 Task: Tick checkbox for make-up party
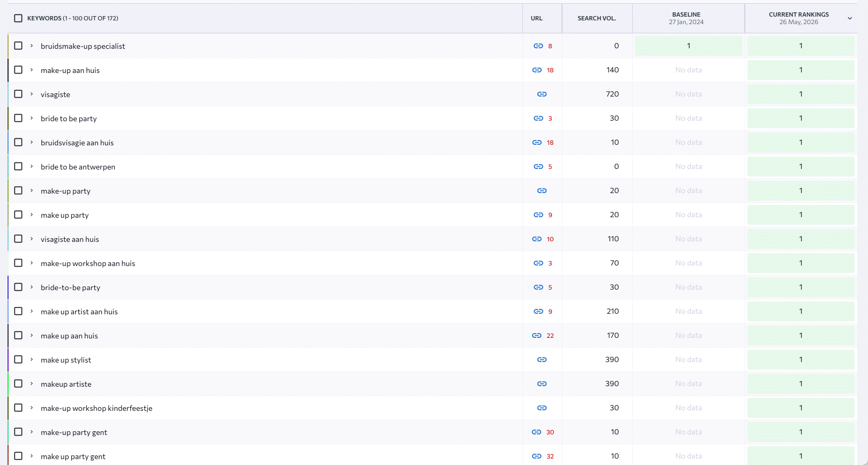18,190
